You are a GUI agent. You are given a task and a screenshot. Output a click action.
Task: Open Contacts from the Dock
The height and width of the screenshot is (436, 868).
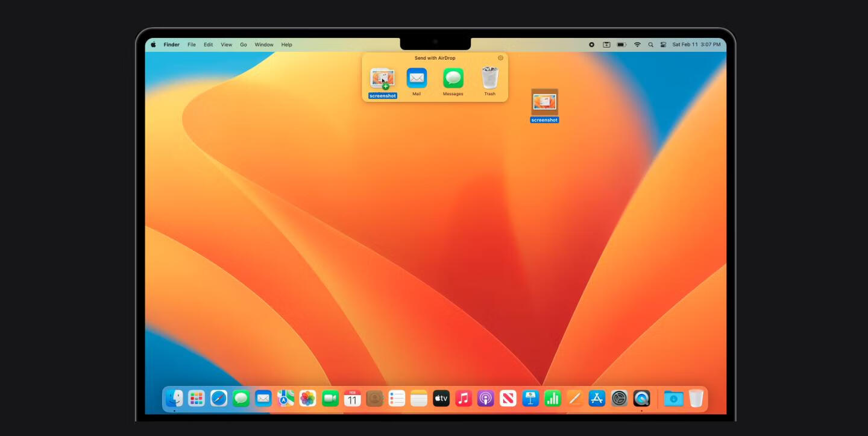pos(375,398)
